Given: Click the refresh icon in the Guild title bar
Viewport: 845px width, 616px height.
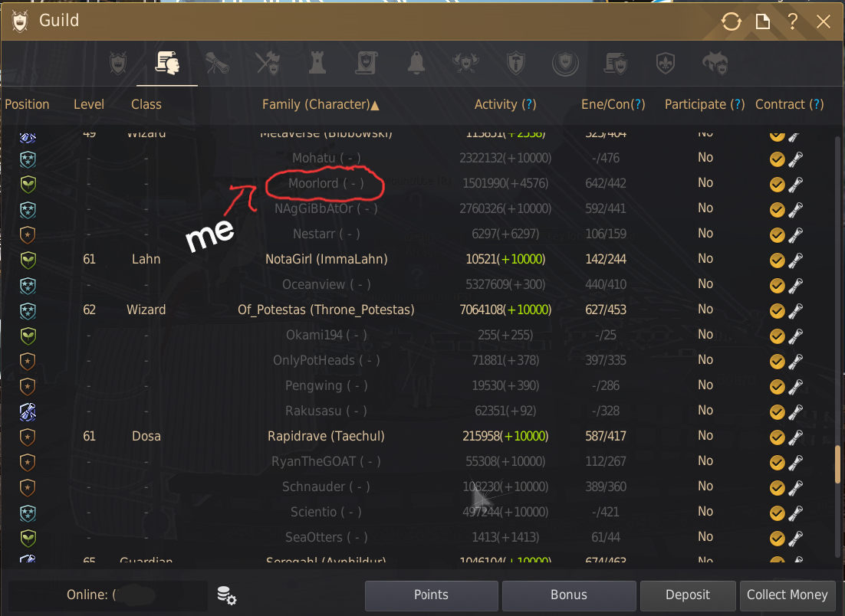Looking at the screenshot, I should coord(731,21).
